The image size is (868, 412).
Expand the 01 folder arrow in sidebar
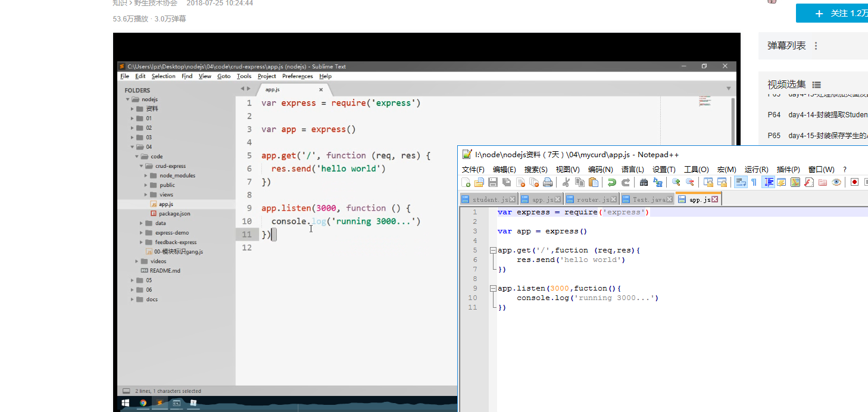(132, 118)
